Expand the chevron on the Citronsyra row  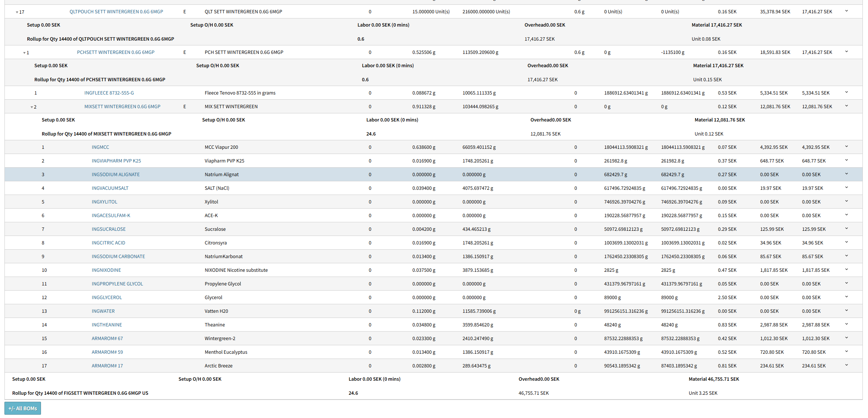pos(846,242)
